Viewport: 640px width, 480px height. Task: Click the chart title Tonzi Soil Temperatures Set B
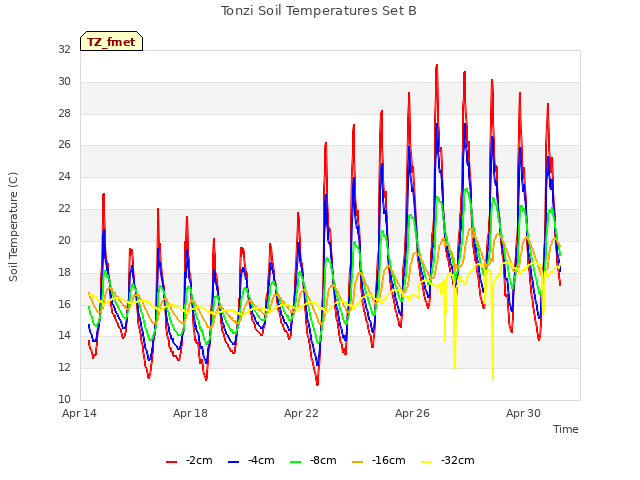318,11
